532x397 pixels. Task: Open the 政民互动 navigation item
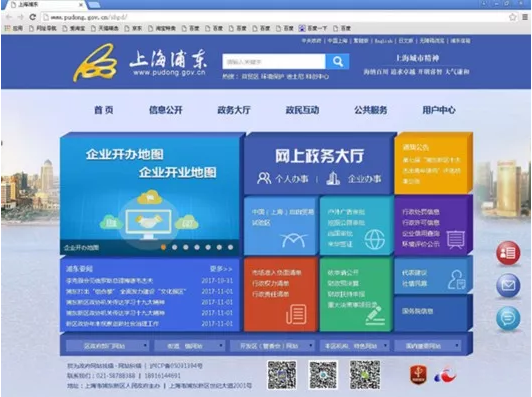[x=302, y=110]
